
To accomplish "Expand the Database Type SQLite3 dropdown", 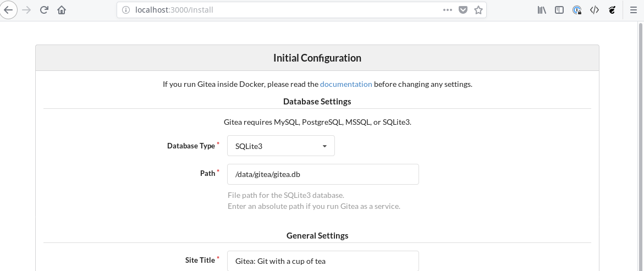I will click(x=281, y=146).
